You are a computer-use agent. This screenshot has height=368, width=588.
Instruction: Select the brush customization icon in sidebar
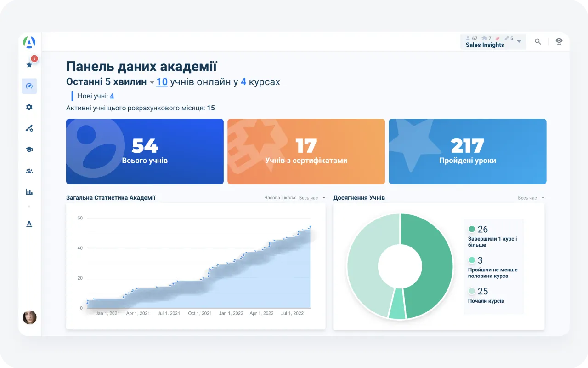(x=29, y=128)
